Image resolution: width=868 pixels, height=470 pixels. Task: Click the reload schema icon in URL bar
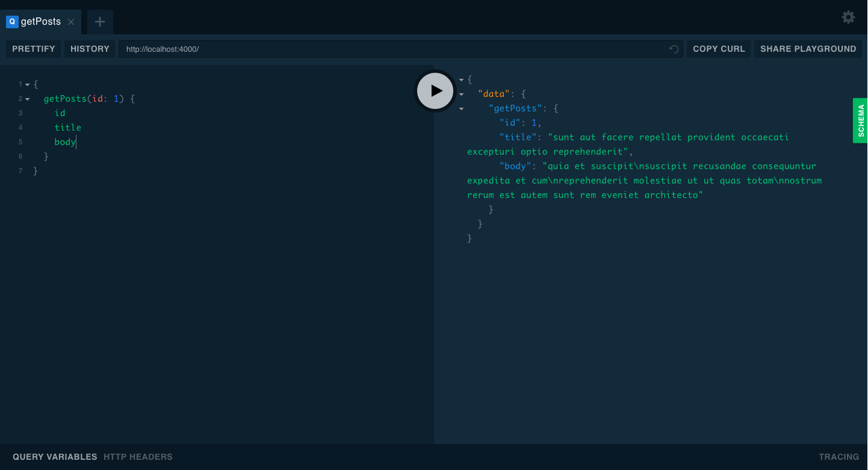(674, 49)
